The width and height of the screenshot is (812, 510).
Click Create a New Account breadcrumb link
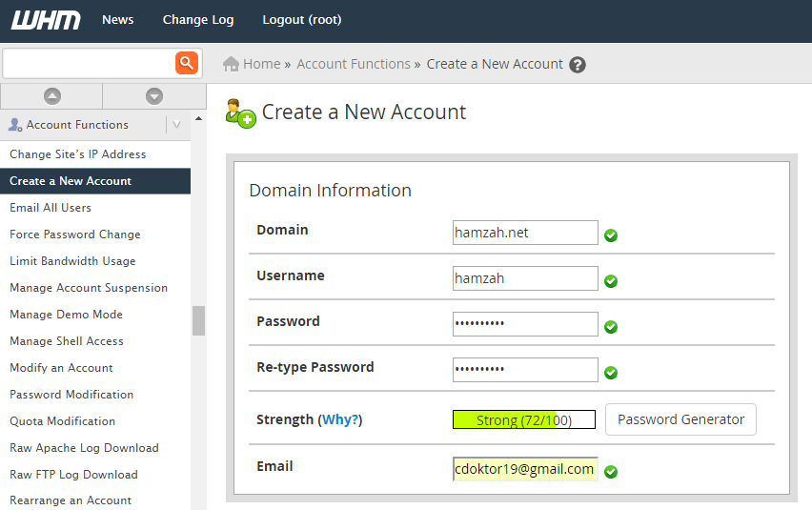click(x=495, y=64)
